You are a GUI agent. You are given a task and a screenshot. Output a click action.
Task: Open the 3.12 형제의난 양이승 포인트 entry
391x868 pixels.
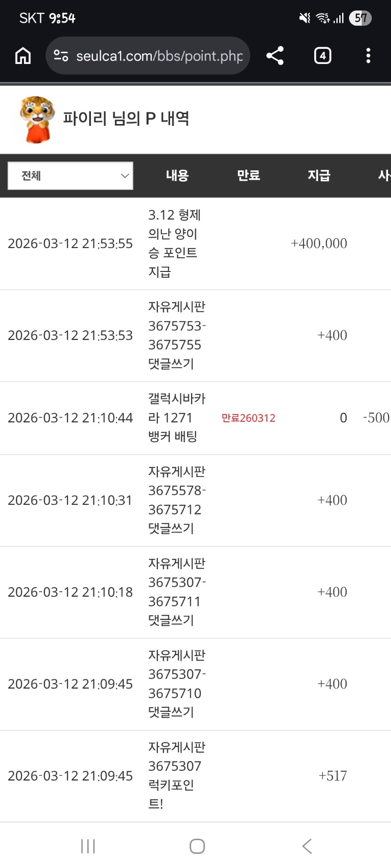point(174,243)
